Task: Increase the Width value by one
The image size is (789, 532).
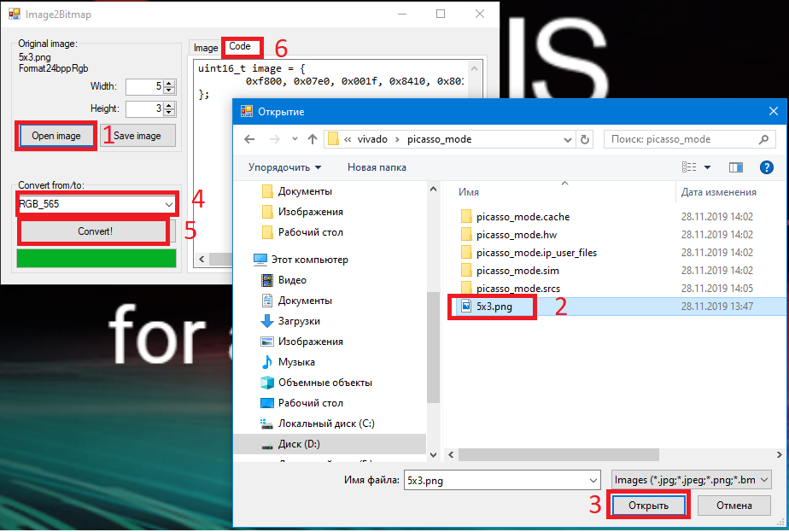Action: [x=169, y=83]
